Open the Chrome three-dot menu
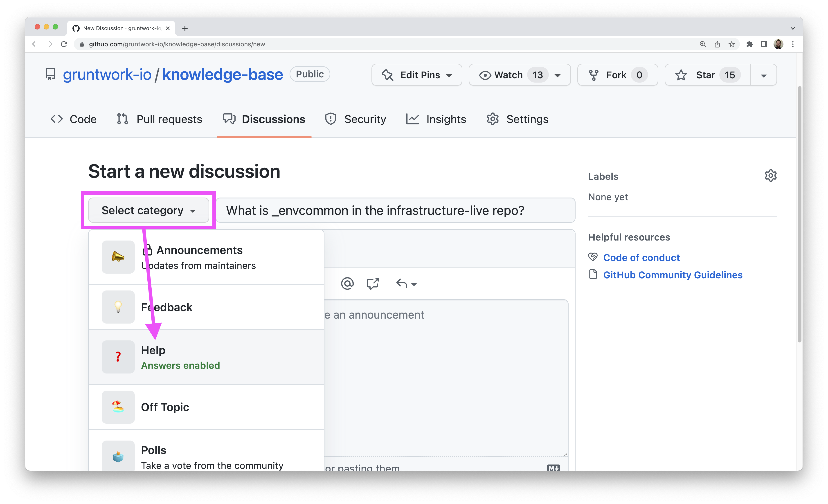This screenshot has width=828, height=504. tap(793, 44)
